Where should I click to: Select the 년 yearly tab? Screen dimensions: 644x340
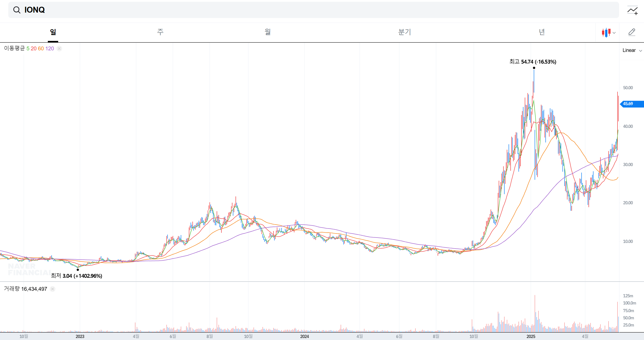(542, 32)
